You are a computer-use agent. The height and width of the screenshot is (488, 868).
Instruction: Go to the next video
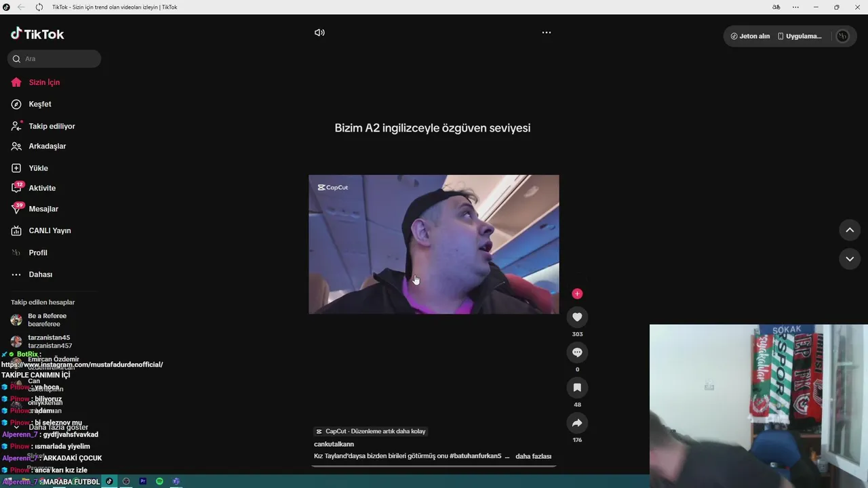[850, 259]
